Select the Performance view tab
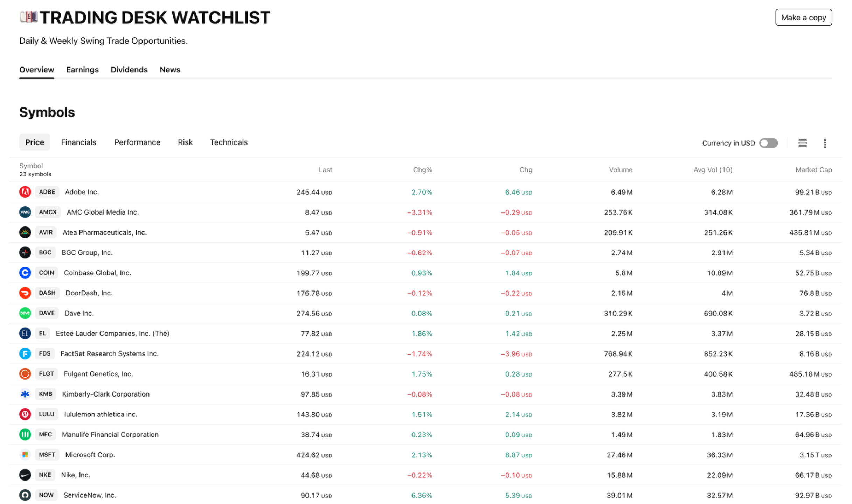The image size is (852, 504). click(137, 142)
